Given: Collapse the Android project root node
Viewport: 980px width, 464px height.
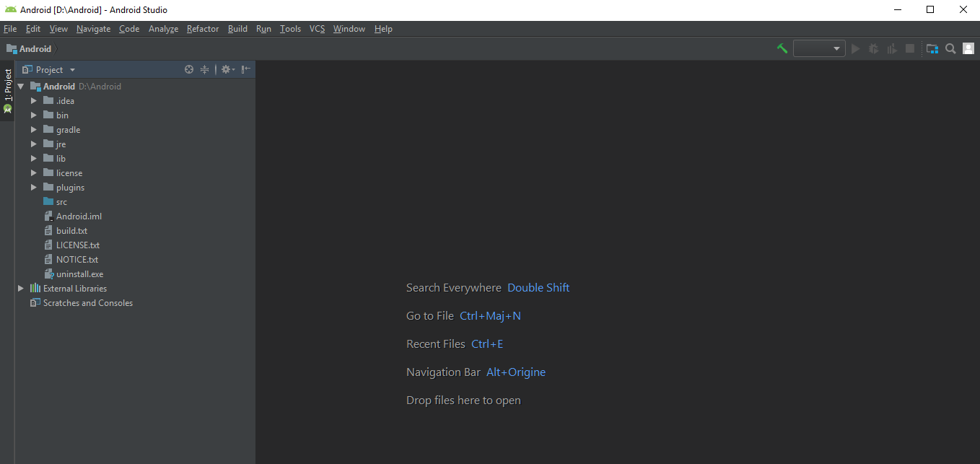Looking at the screenshot, I should 20,86.
